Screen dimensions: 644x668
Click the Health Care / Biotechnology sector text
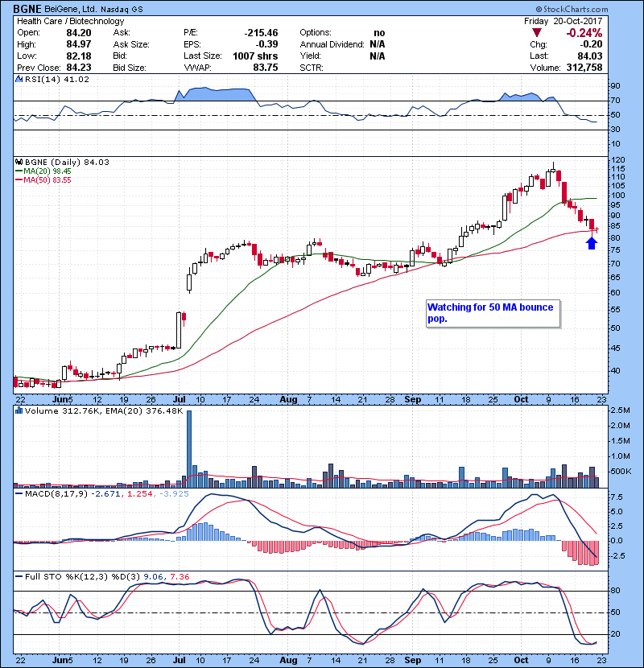coord(71,21)
